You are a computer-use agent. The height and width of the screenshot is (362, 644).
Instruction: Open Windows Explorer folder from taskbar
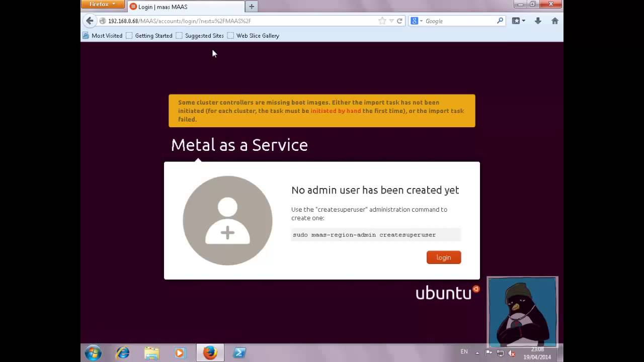(x=151, y=353)
